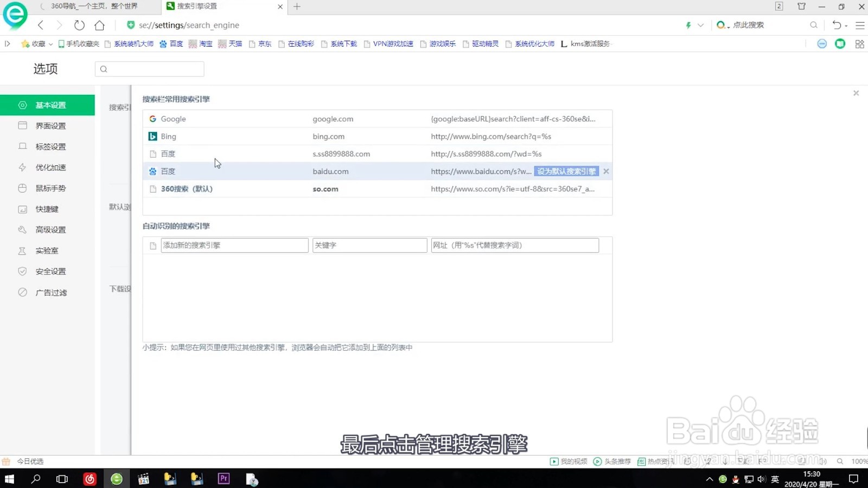The height and width of the screenshot is (488, 868).
Task: Click the 关键字 keyword field
Action: coord(369,245)
